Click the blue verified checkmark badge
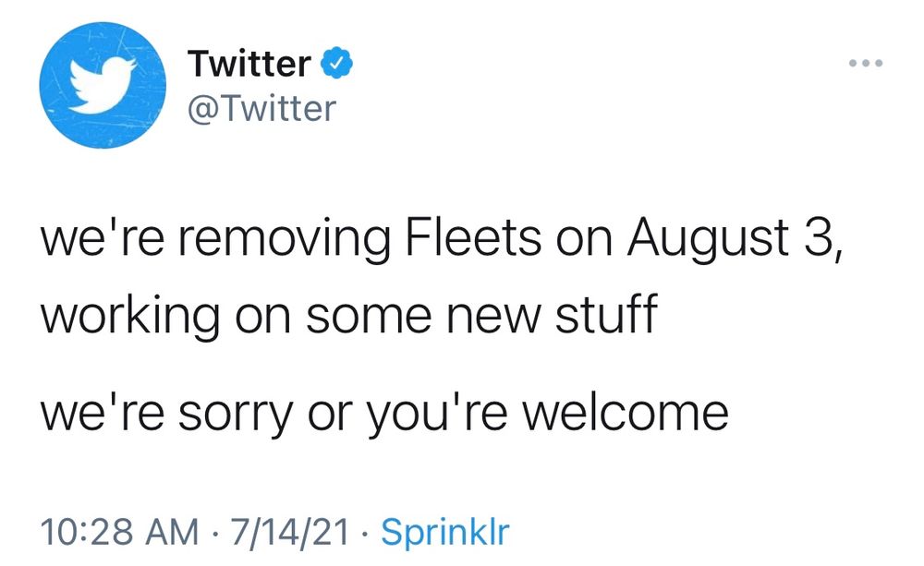The width and height of the screenshot is (924, 566). (335, 65)
